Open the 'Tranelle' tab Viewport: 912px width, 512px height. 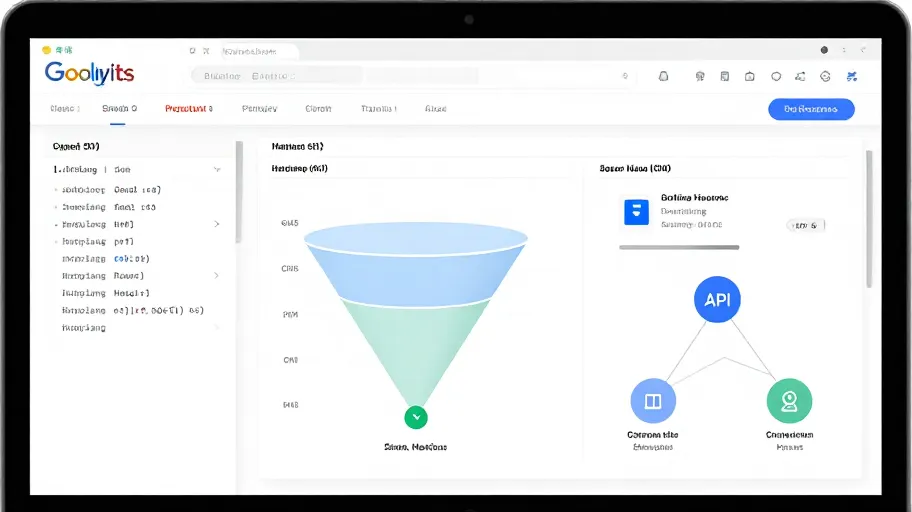[x=379, y=109]
